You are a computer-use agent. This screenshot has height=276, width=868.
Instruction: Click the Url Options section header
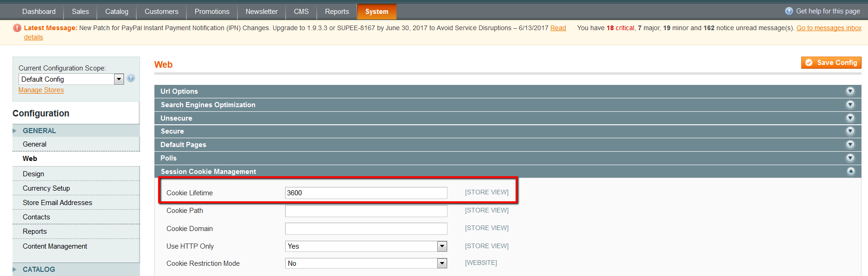[508, 91]
